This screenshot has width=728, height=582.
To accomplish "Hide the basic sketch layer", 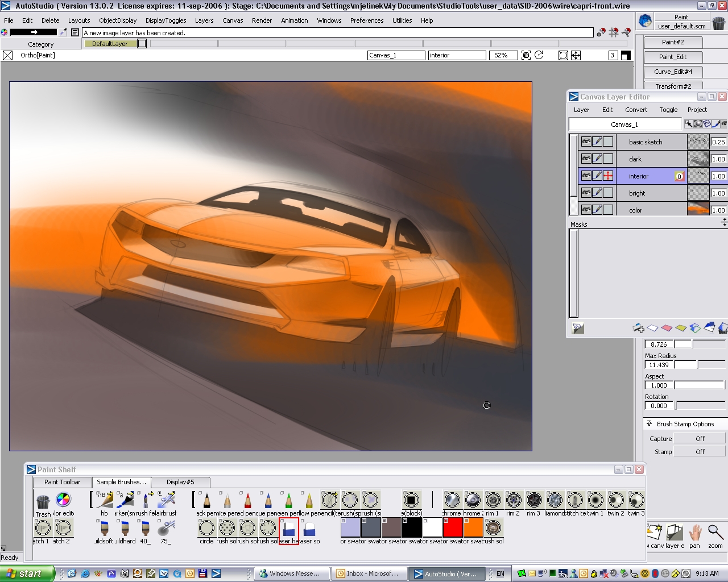I will point(588,142).
